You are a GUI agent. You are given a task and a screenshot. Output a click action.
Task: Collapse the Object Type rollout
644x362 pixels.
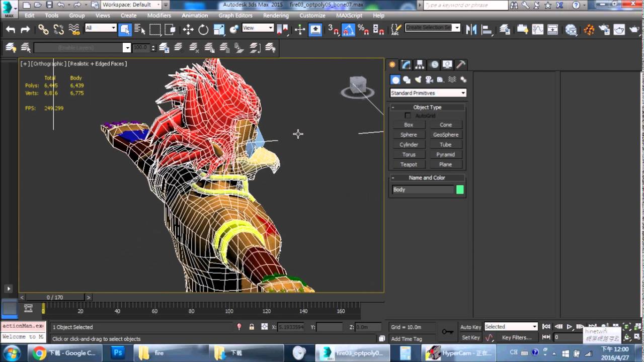[x=427, y=107]
